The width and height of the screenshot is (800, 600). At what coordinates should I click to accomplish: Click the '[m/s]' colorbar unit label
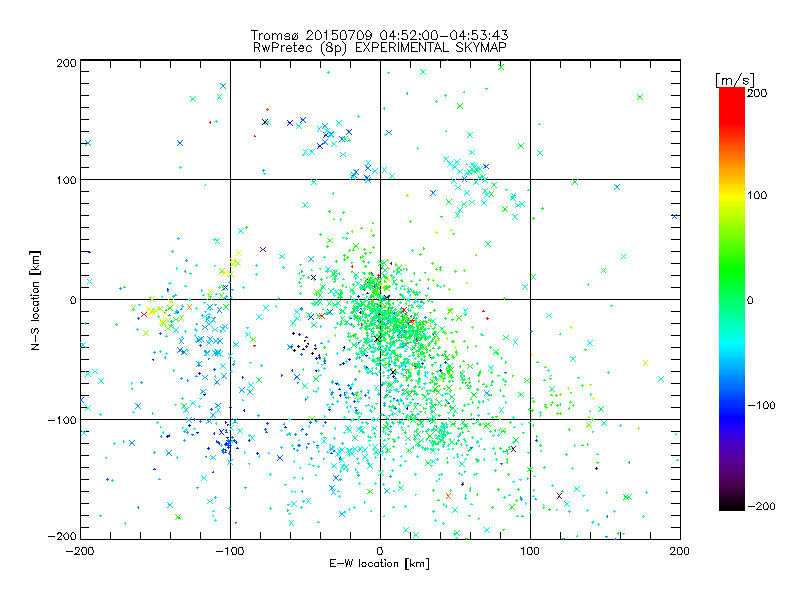735,80
